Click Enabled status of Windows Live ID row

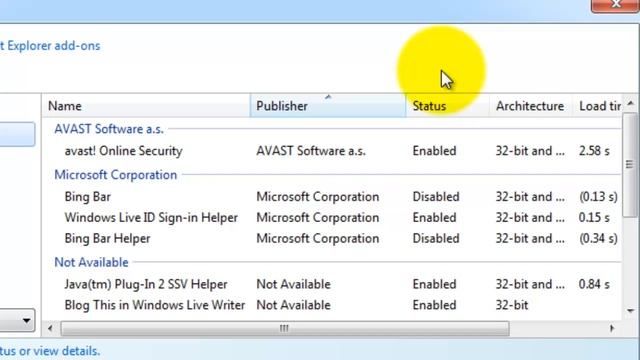coord(434,218)
